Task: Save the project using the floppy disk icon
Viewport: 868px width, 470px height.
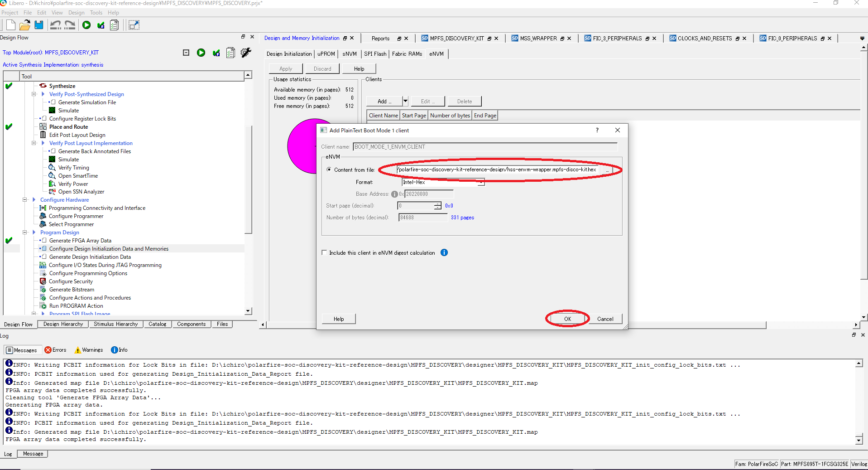Action: pos(38,25)
